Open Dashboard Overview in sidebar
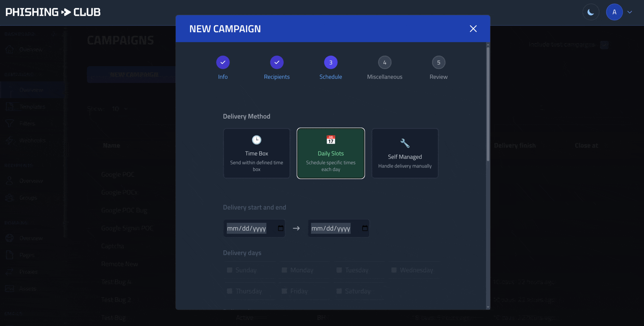This screenshot has width=644, height=326. coord(31,50)
